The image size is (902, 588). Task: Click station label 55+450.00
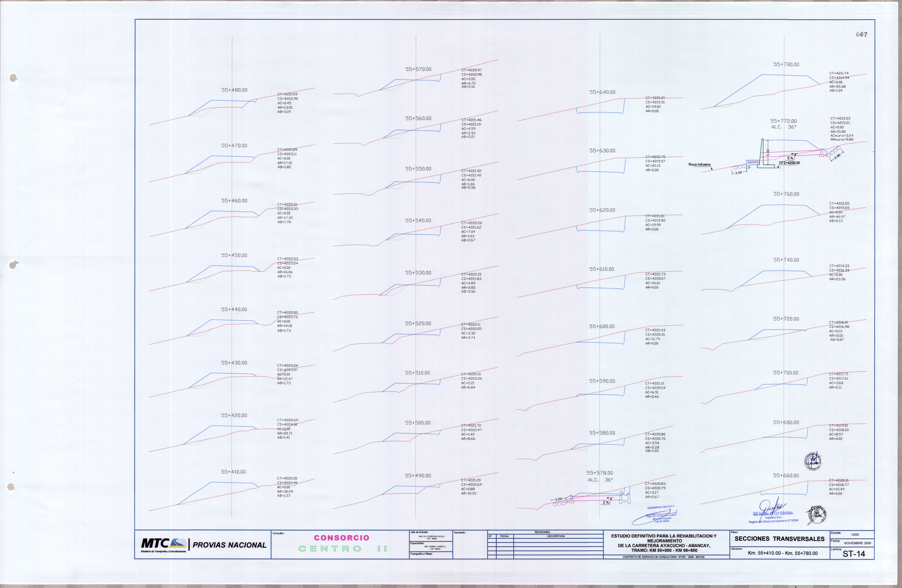tap(234, 255)
